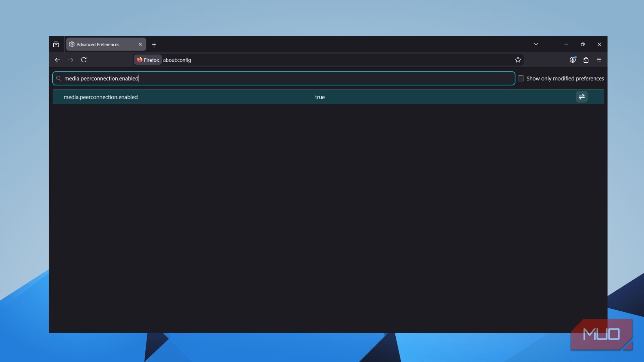Click the true value cell
644x362 pixels.
click(x=320, y=97)
